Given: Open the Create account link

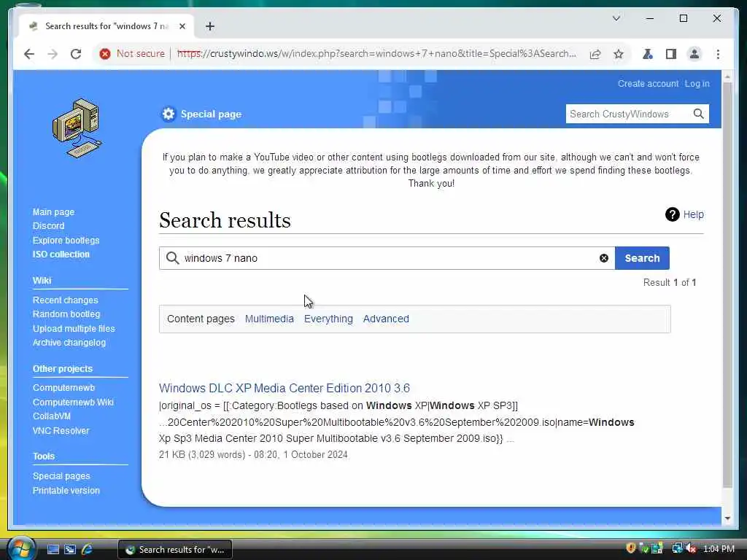Looking at the screenshot, I should pos(648,83).
